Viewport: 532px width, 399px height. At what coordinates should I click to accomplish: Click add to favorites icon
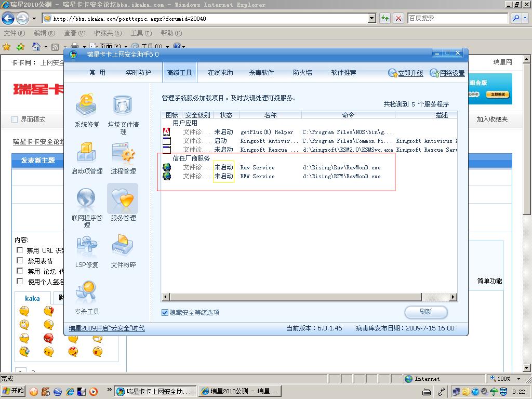click(x=20, y=47)
